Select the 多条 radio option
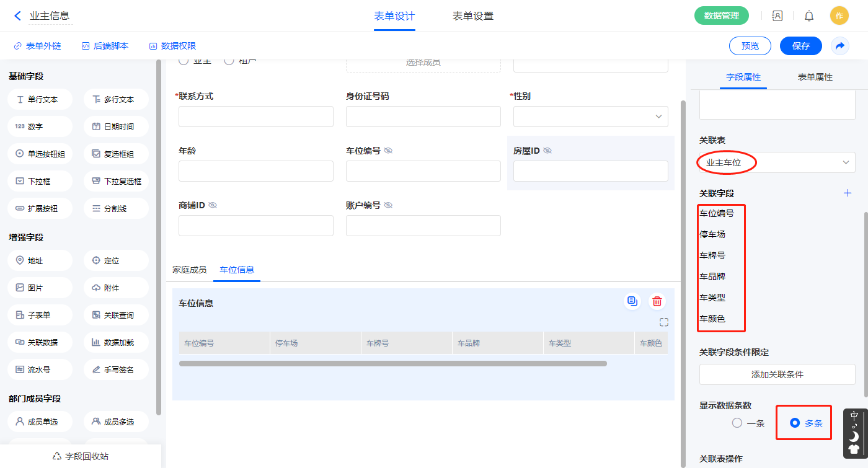The width and height of the screenshot is (868, 468). click(x=794, y=423)
